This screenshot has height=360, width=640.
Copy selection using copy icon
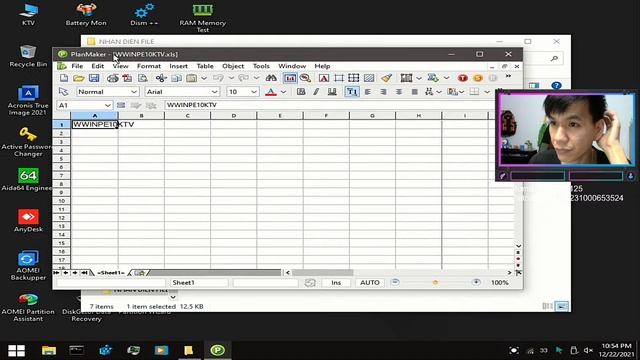tap(176, 78)
